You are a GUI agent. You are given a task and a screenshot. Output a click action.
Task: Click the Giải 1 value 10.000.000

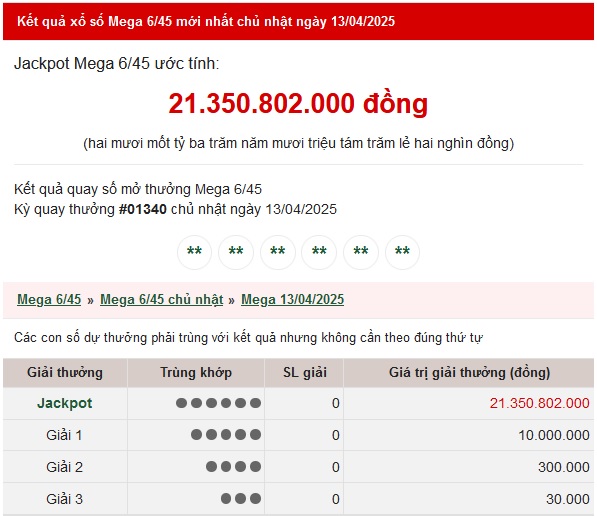(554, 435)
